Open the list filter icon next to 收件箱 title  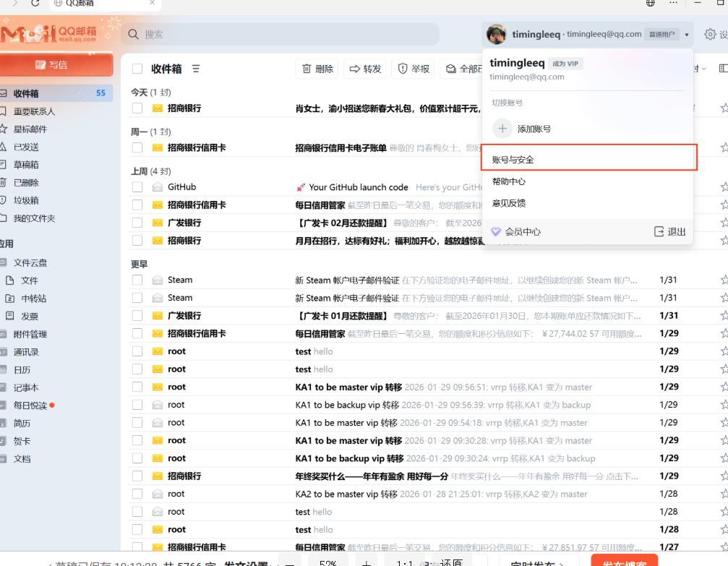196,69
